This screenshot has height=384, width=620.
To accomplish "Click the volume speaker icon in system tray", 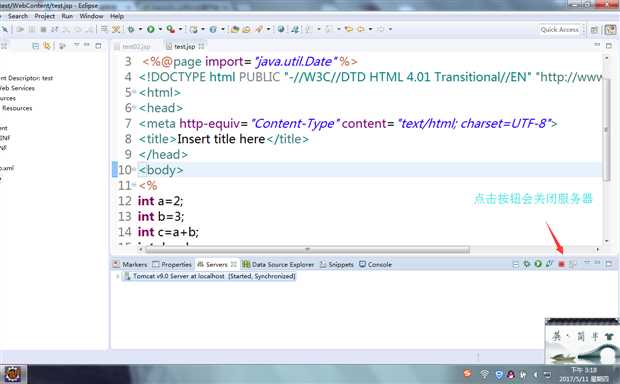I will (x=535, y=375).
